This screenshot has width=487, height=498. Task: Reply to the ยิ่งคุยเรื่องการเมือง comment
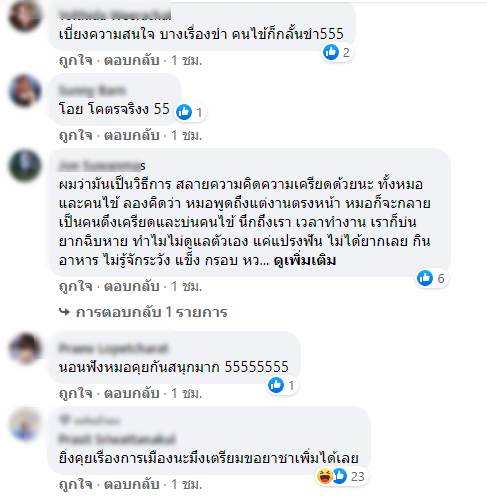point(132,484)
